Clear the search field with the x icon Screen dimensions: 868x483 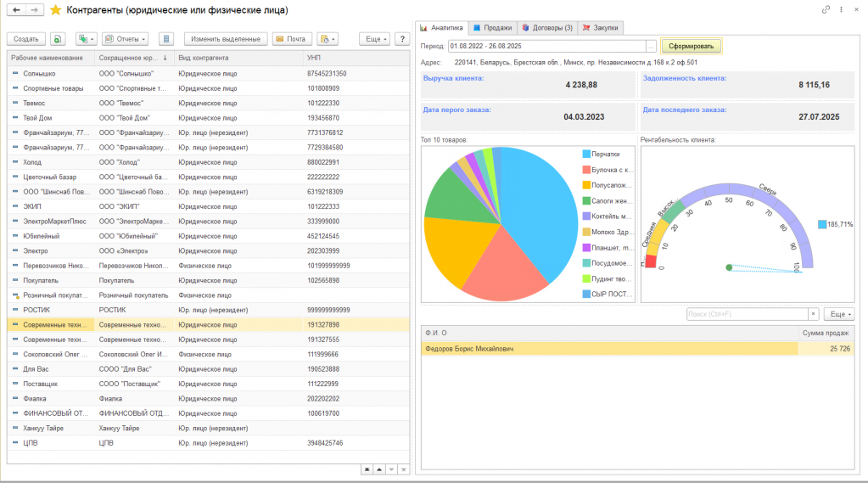click(x=813, y=314)
